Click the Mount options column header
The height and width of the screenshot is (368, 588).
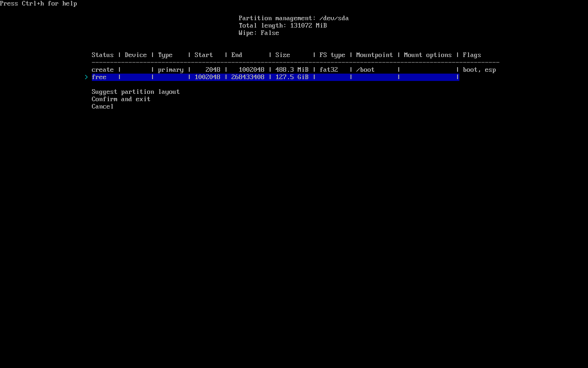[428, 55]
